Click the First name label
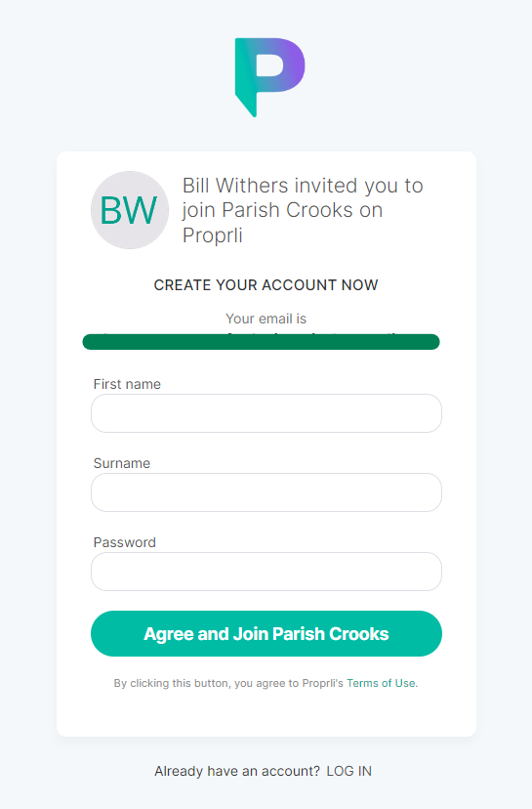The width and height of the screenshot is (532, 809). (127, 384)
